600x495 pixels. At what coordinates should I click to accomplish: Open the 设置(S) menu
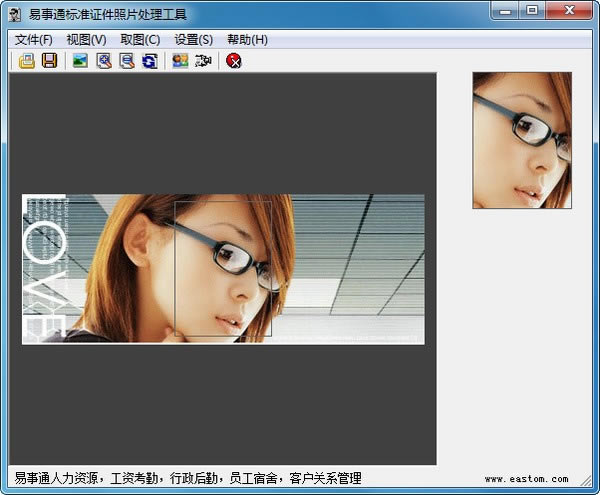[193, 40]
